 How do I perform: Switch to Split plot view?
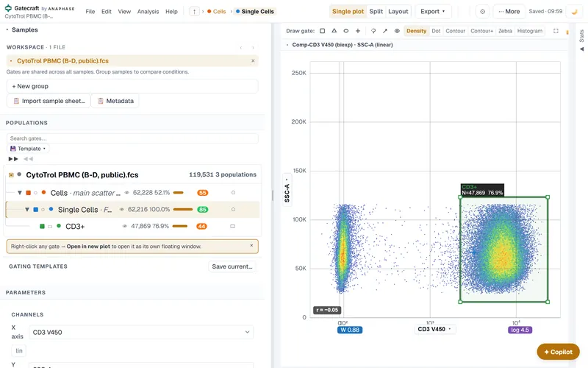[376, 12]
